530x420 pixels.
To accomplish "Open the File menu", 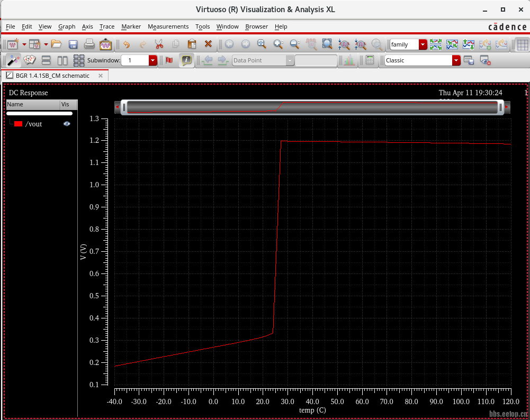I will 11,26.
